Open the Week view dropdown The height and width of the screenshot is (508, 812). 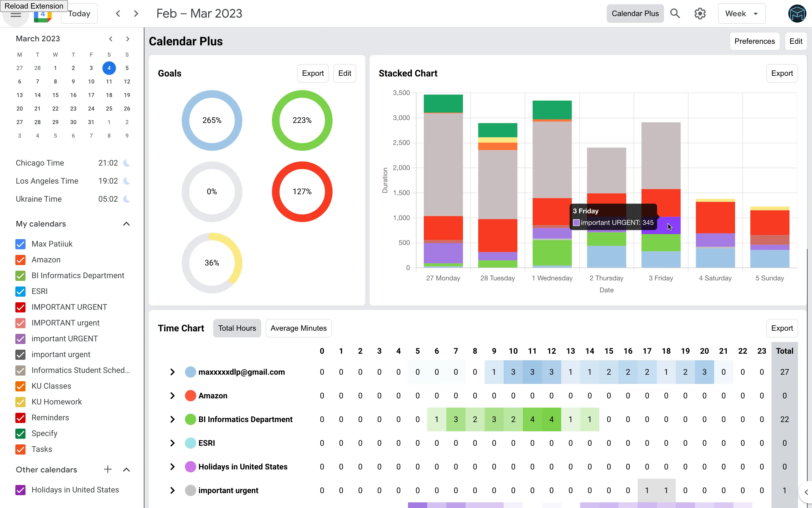(741, 14)
